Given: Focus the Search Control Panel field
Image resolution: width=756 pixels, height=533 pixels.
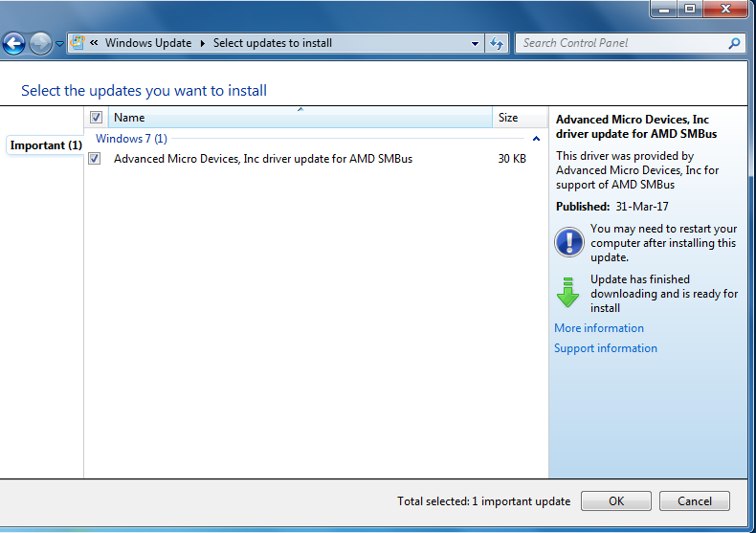Looking at the screenshot, I should click(x=622, y=43).
